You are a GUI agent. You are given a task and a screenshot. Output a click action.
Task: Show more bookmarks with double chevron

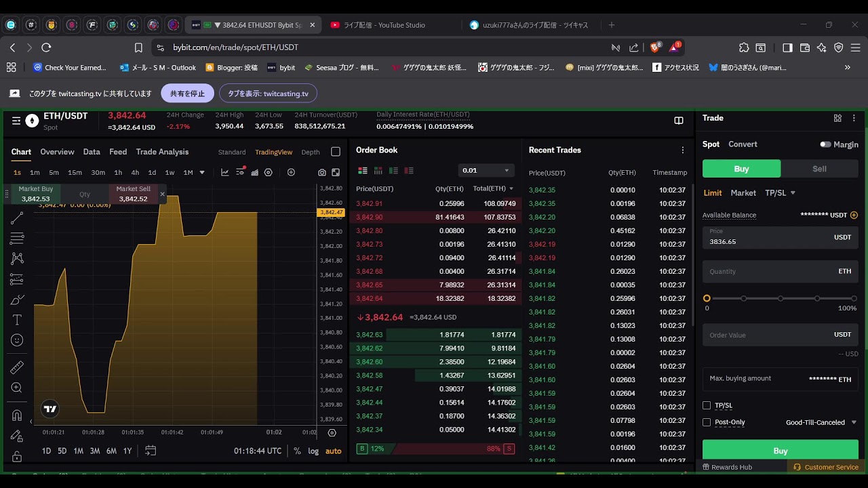coord(847,67)
